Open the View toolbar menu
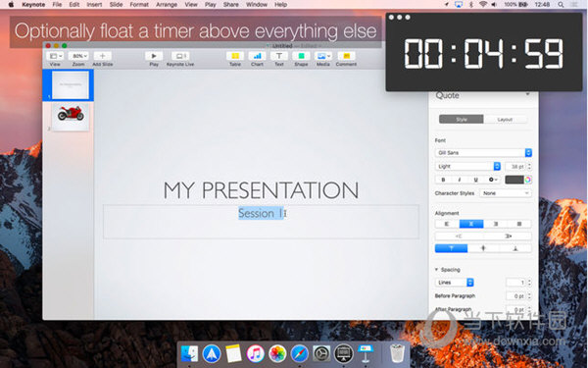 (x=56, y=56)
